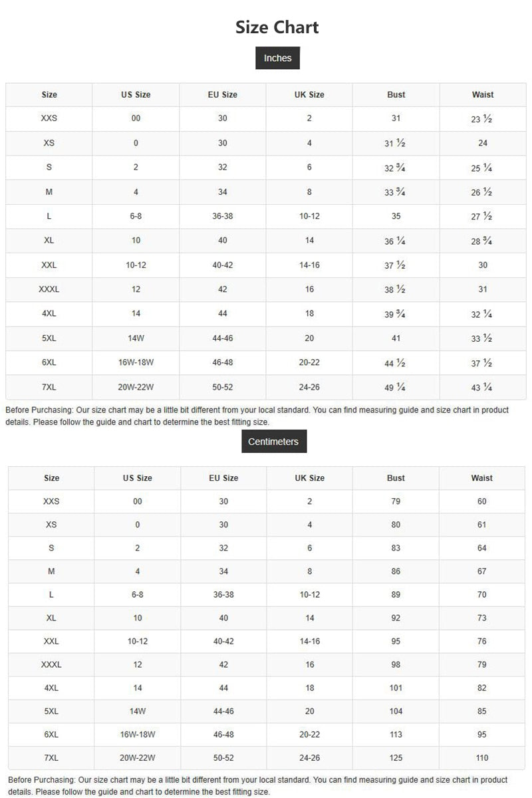Click EU size 36-38 in the centimeters table
This screenshot has width=532, height=798.
click(223, 595)
